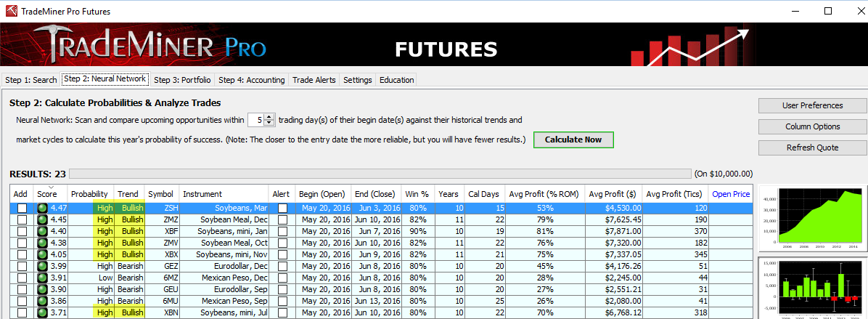Click green score indicator for XBF row

click(x=42, y=230)
